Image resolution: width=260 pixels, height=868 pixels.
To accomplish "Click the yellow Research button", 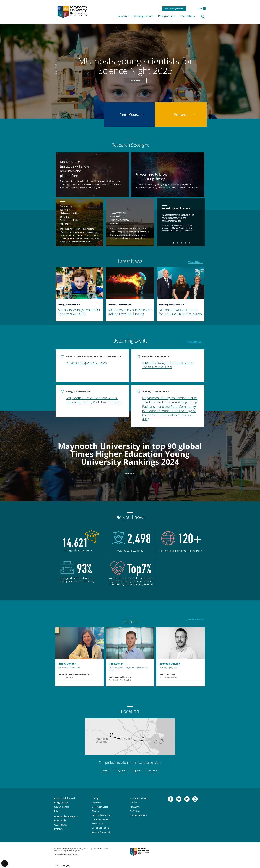I will tap(181, 115).
